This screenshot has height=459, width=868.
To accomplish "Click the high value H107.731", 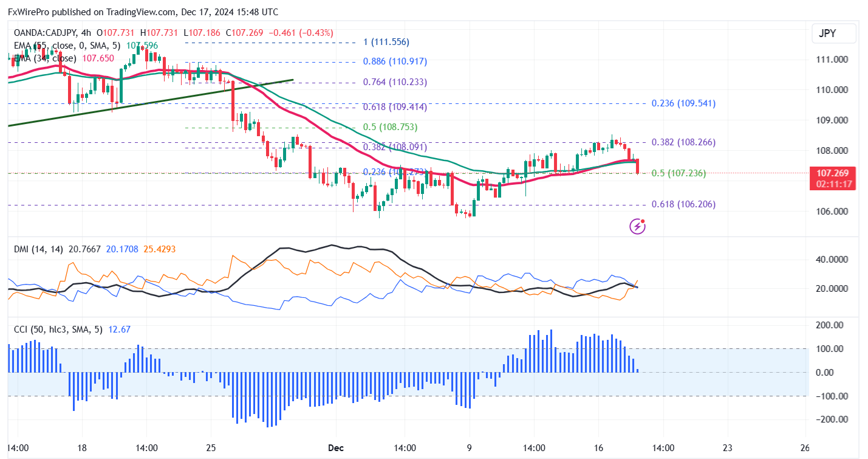I will click(159, 33).
